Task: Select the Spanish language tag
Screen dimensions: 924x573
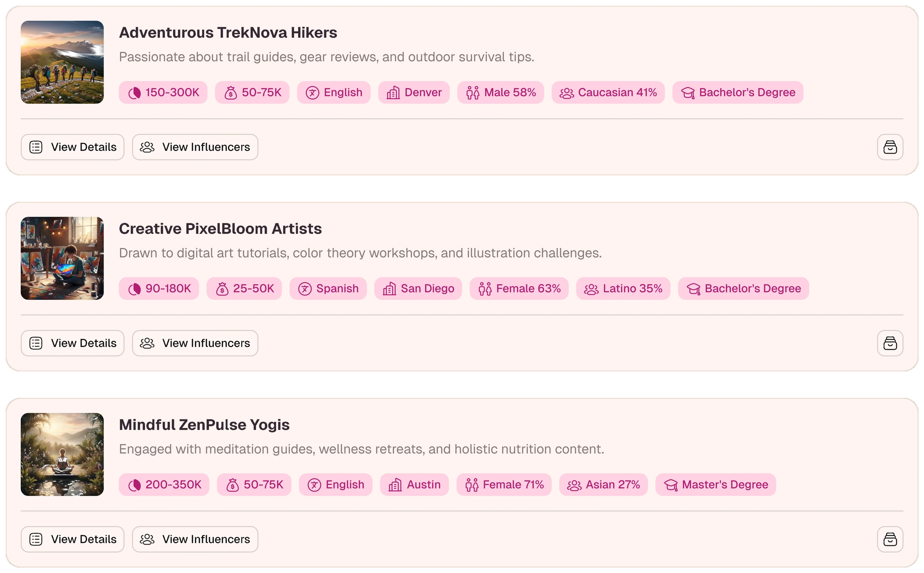Action: point(328,289)
